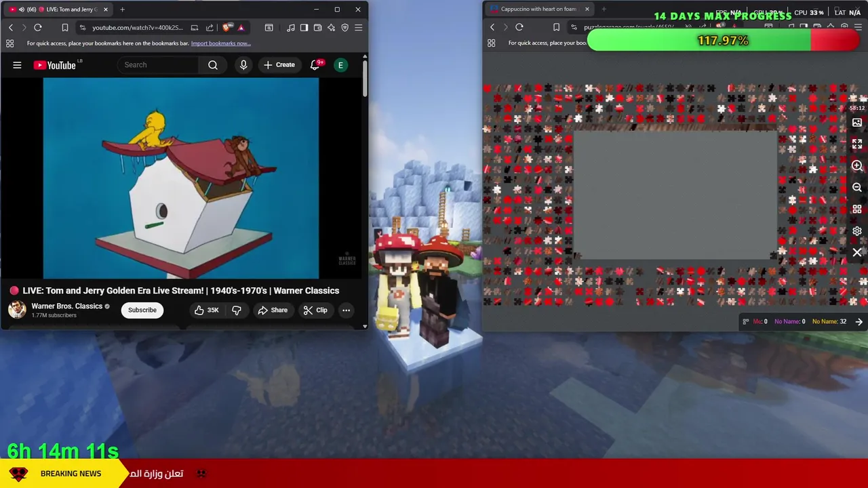Click the Clip button
The height and width of the screenshot is (488, 868).
coord(315,310)
